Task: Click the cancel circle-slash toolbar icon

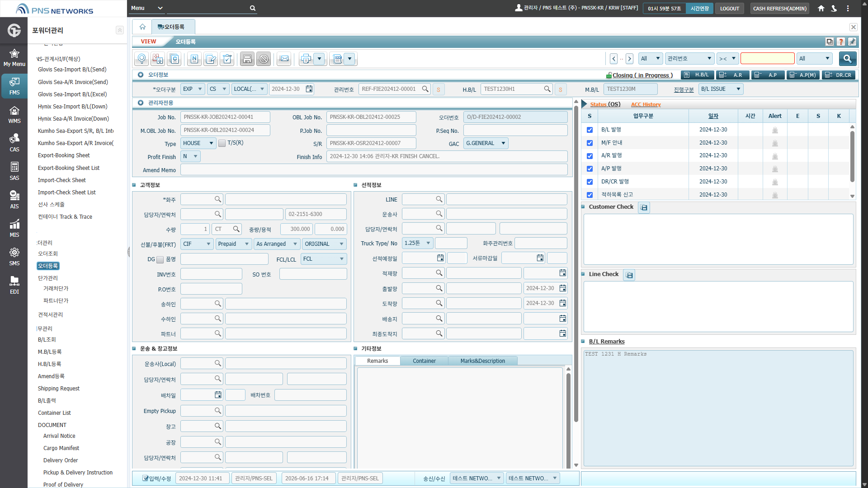Action: [264, 59]
